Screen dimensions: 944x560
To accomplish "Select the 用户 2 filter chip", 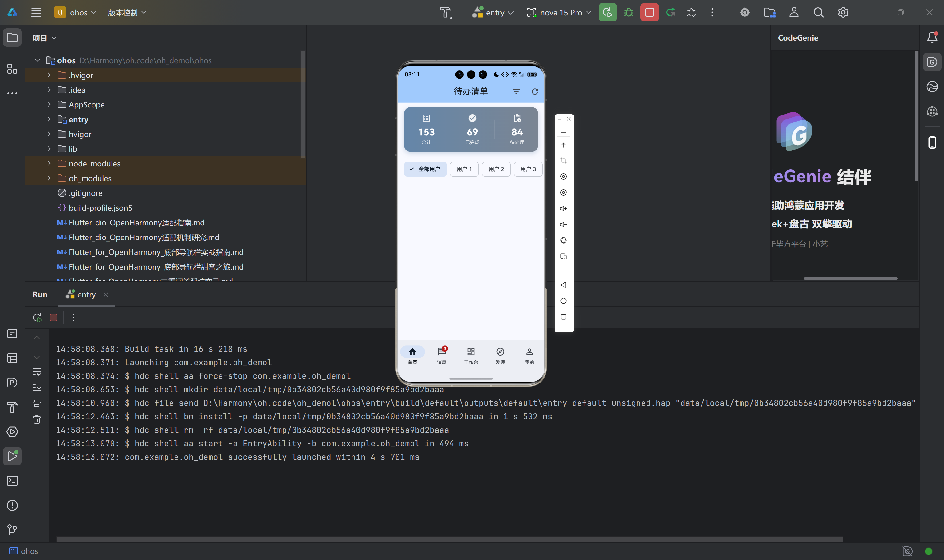I will coord(496,169).
